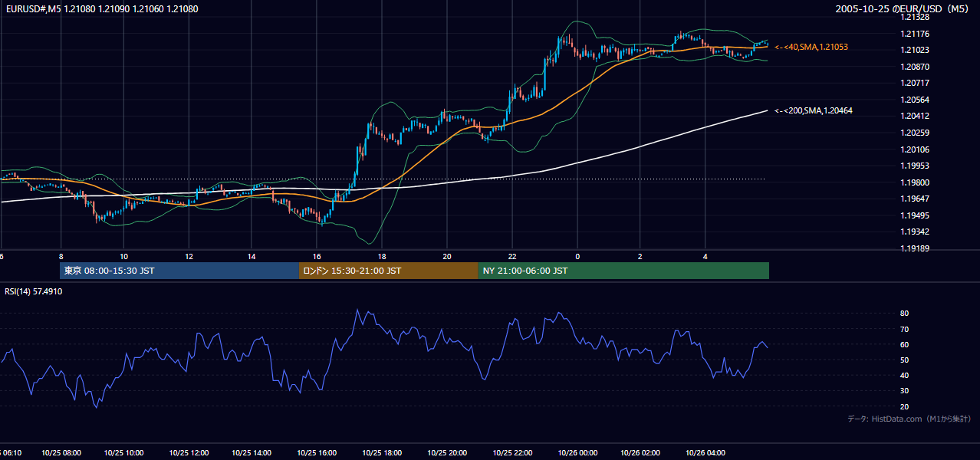The image size is (980, 460).
Task: Click hour label 14 under price chart
Action: pos(253,256)
